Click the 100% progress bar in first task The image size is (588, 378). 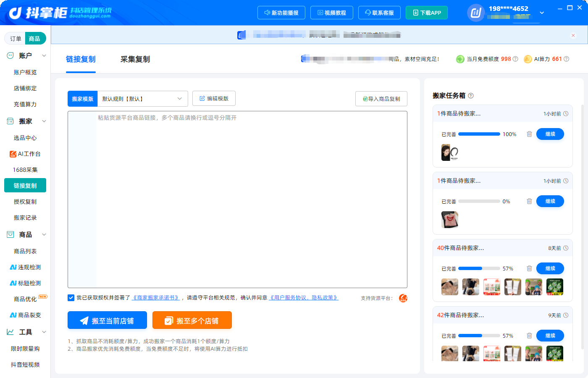(x=479, y=134)
